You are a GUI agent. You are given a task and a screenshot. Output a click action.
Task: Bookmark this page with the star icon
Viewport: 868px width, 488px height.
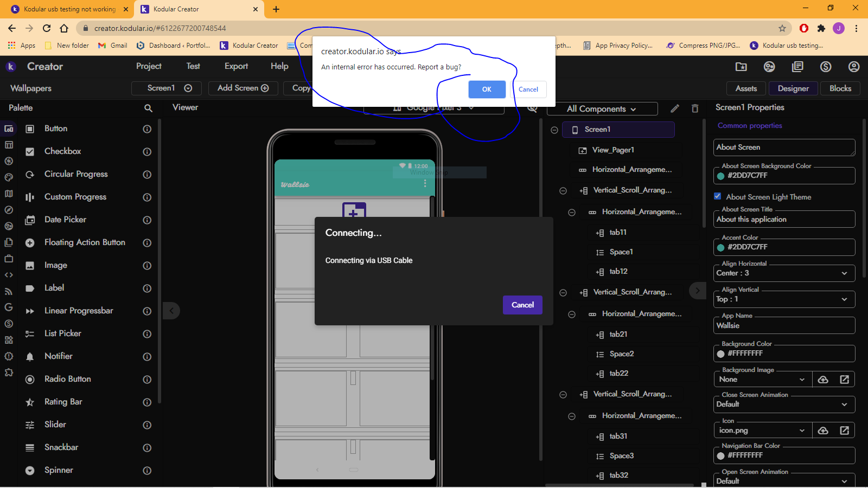(x=782, y=28)
